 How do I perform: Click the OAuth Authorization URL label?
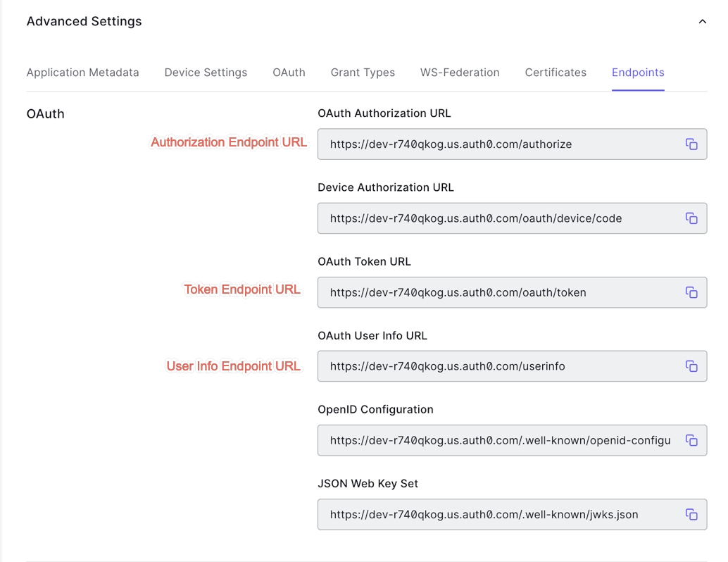point(384,113)
